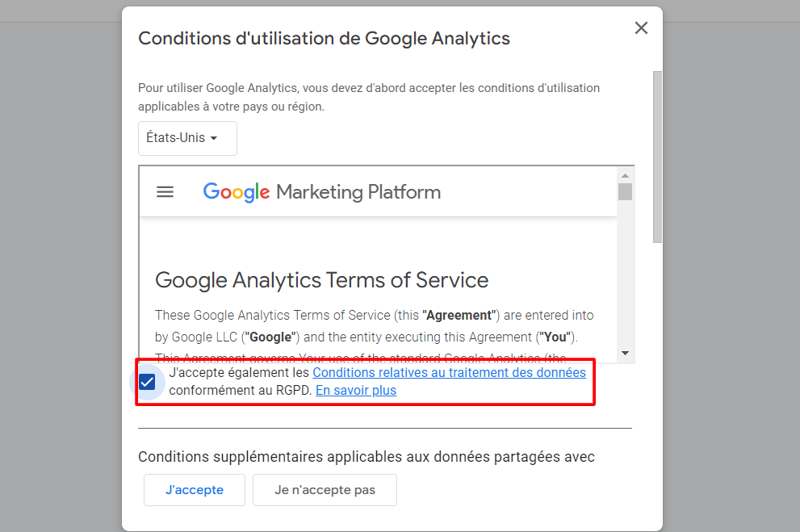800x532 pixels.
Task: Close the Conditions d'utilisation dialog
Action: (x=641, y=28)
